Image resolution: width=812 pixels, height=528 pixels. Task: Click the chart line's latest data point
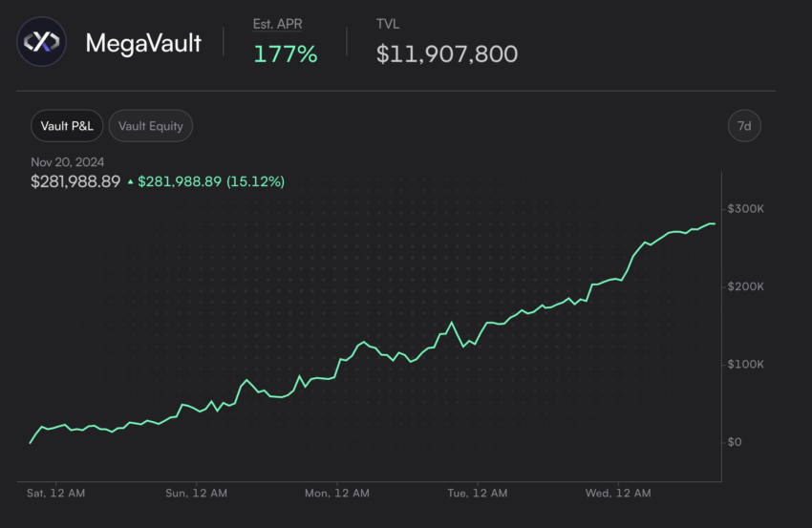[715, 223]
